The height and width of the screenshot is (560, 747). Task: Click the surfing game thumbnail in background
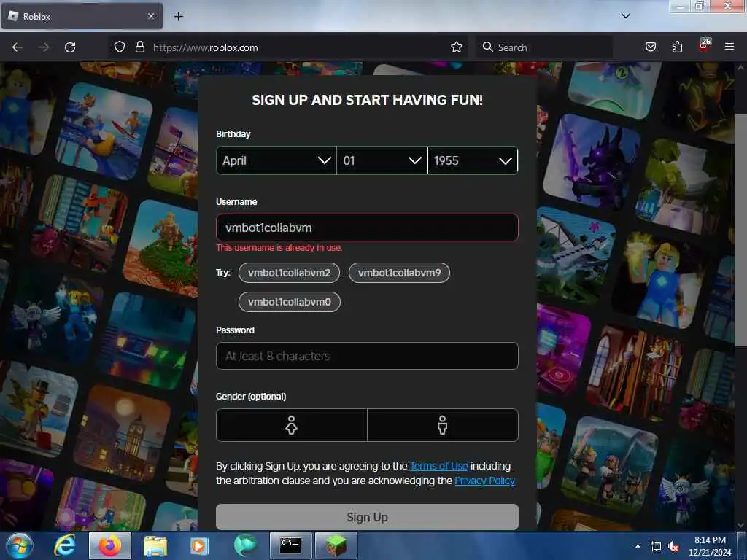coord(104,131)
